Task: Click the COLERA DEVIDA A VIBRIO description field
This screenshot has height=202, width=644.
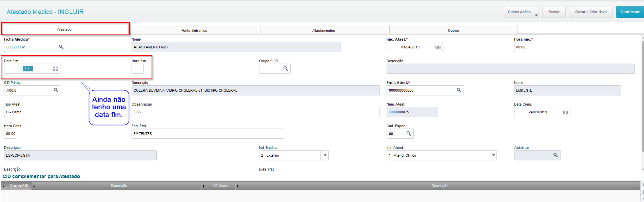Action: 256,90
